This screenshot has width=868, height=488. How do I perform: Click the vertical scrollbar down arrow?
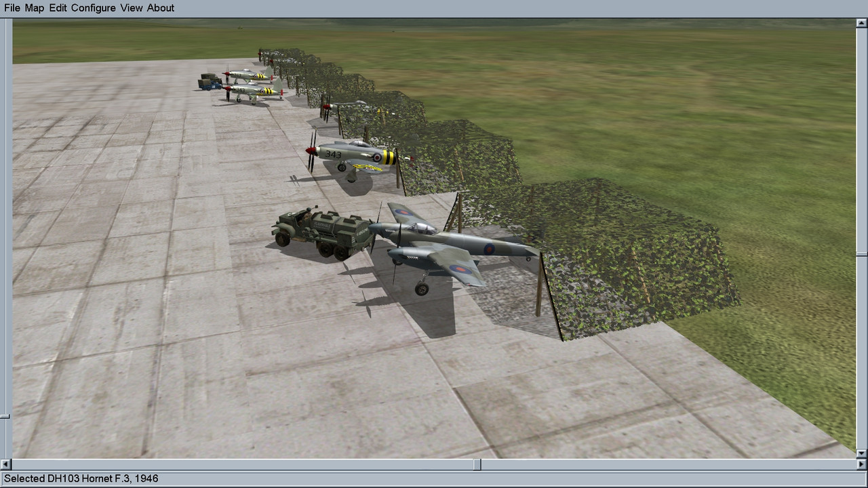861,453
